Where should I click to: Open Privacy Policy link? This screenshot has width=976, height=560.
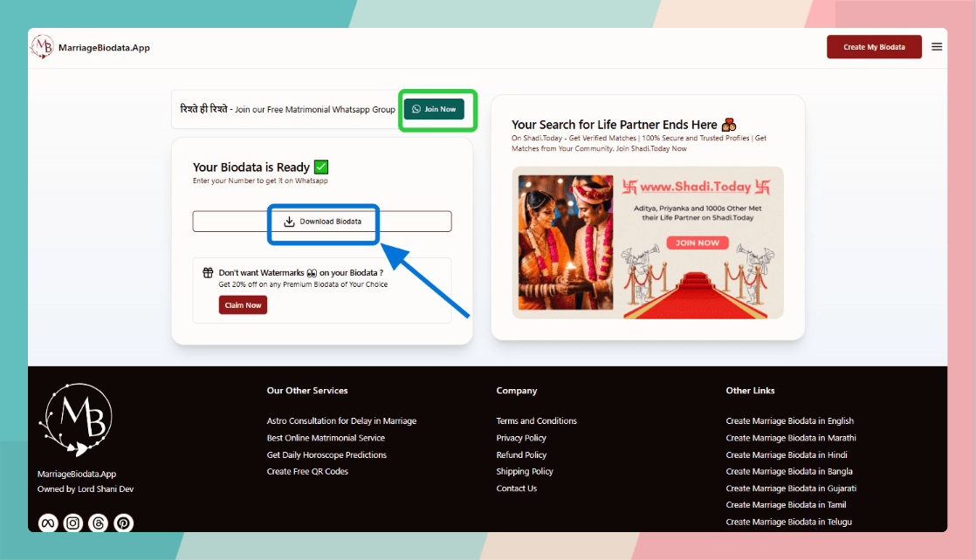[521, 437]
